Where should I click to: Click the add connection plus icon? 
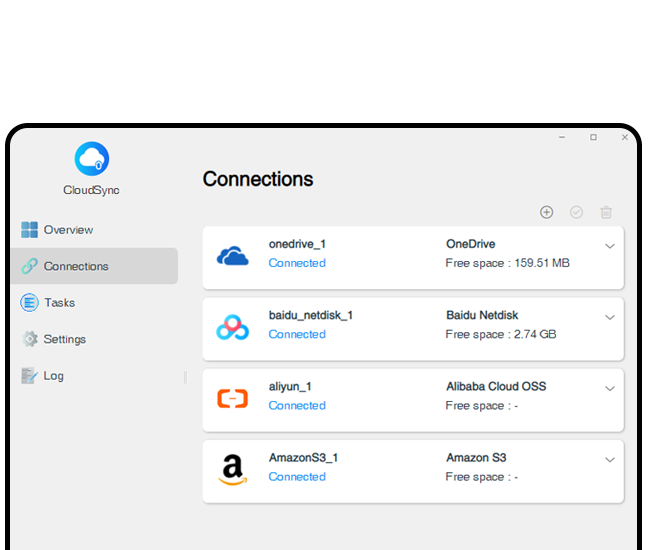[x=546, y=212]
